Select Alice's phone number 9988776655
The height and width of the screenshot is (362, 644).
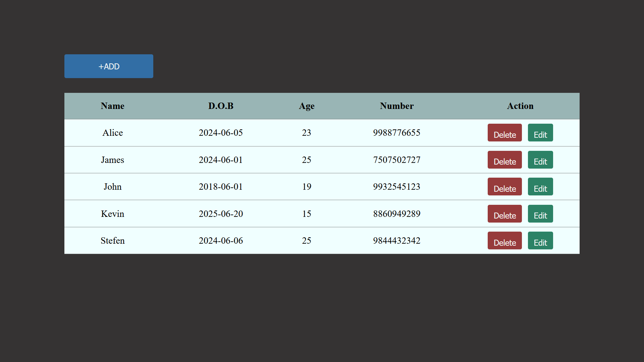pos(396,133)
